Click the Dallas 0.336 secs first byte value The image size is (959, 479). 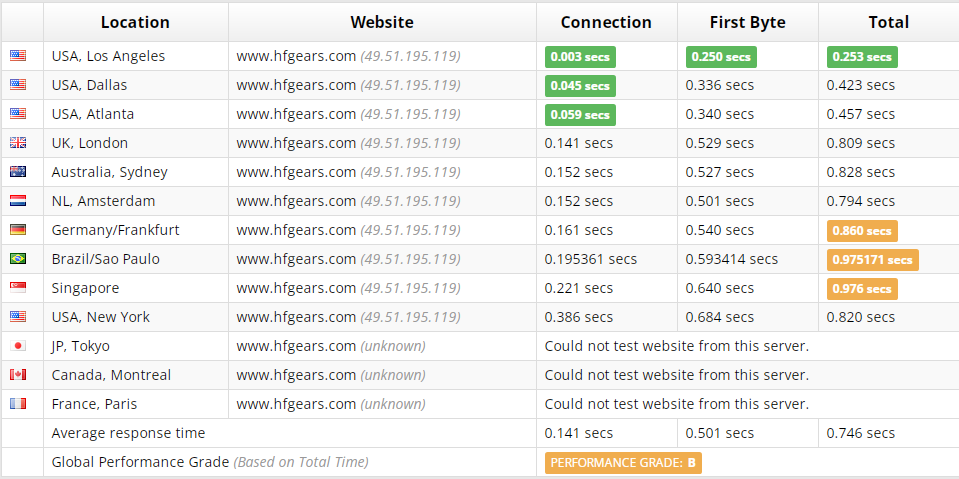pos(720,85)
